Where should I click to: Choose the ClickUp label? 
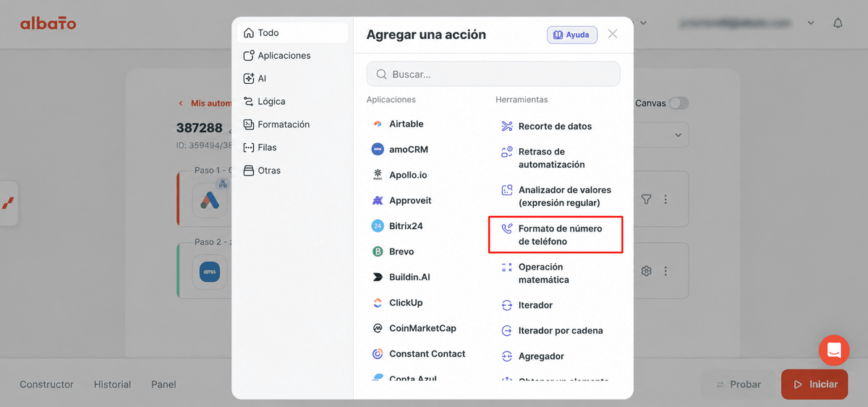click(x=406, y=303)
